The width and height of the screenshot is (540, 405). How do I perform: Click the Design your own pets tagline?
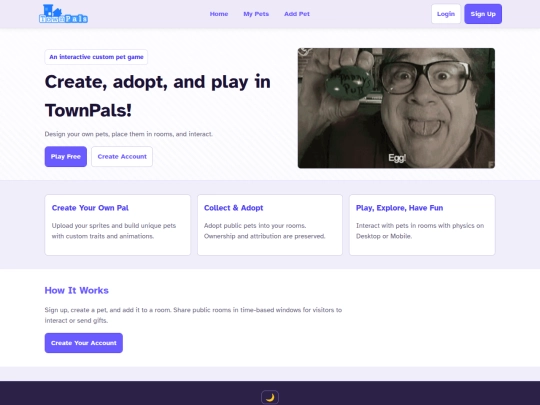tap(128, 134)
